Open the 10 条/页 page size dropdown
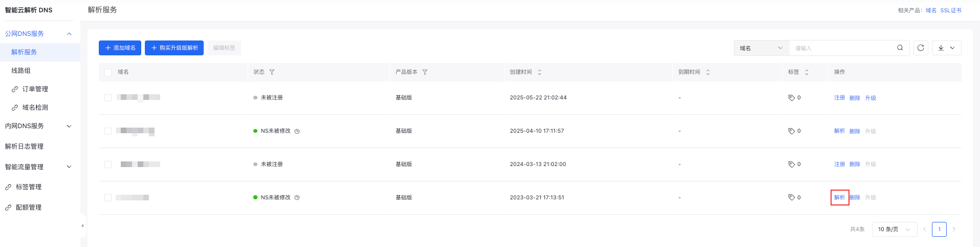 click(x=895, y=229)
